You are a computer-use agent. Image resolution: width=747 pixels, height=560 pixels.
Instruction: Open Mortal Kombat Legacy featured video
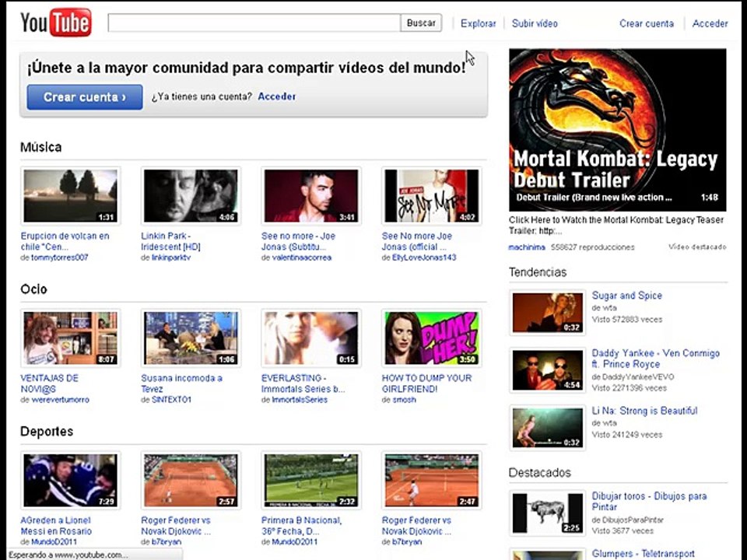point(617,130)
